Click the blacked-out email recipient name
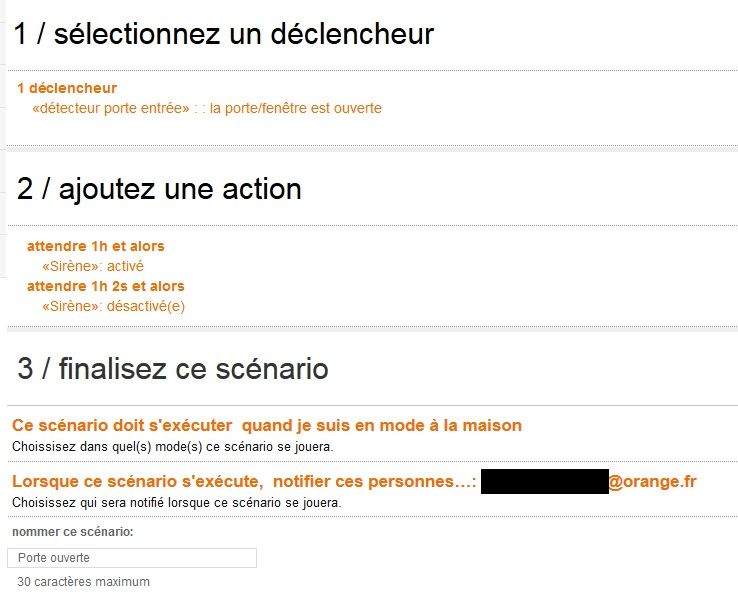Image resolution: width=738 pixels, height=611 pixels. tap(544, 482)
